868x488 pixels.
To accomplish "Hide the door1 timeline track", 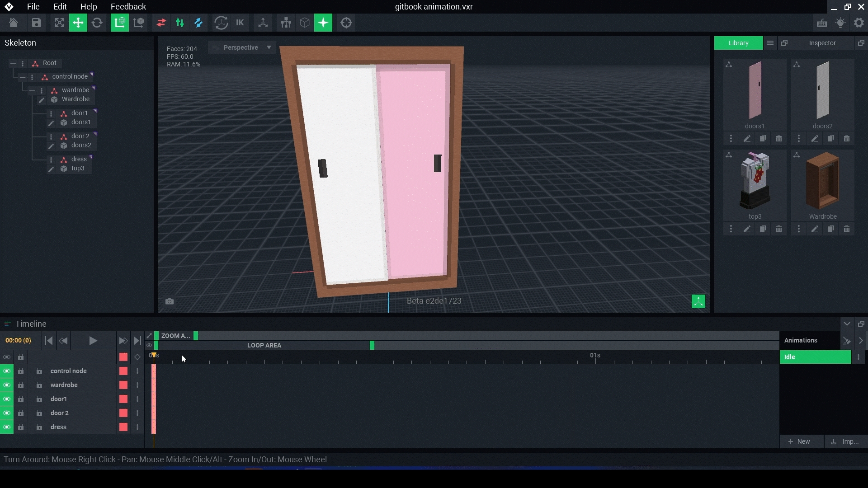I will coord(7,399).
